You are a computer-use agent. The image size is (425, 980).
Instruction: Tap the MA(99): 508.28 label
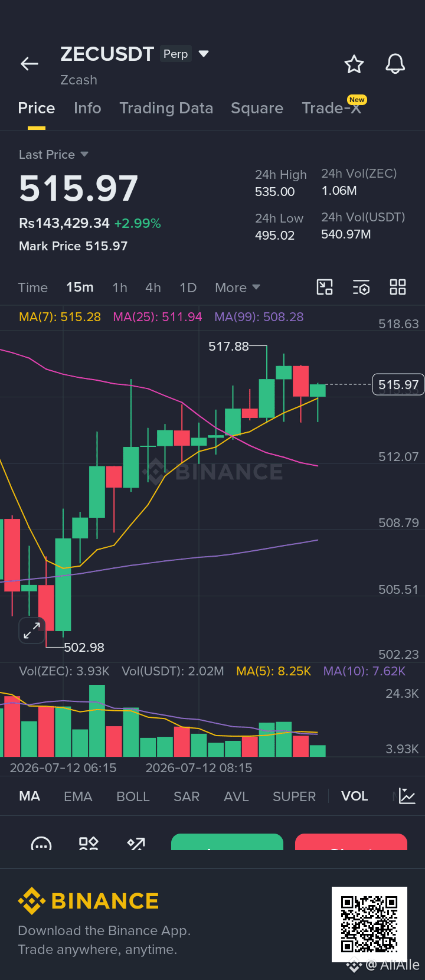259,317
